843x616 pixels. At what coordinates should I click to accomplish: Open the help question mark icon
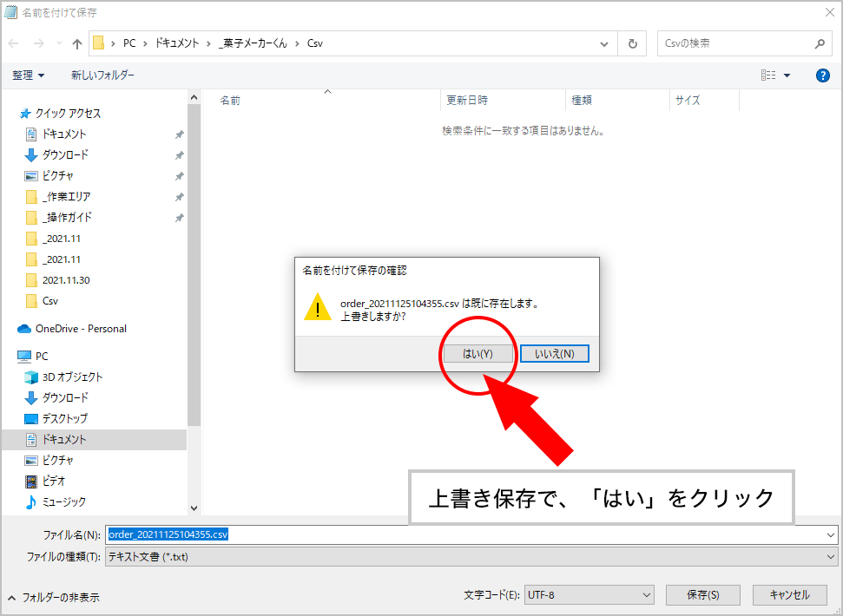click(x=822, y=75)
